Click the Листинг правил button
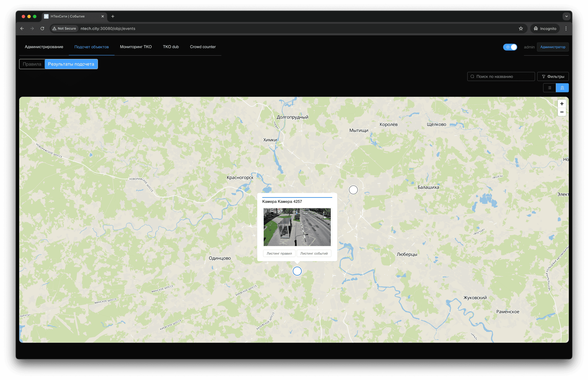This screenshot has height=380, width=588. coord(279,253)
